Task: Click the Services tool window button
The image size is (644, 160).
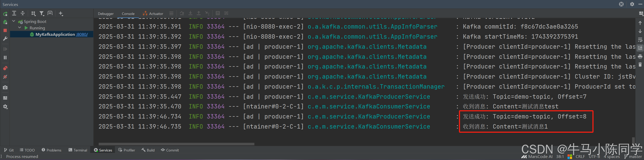Action: pyautogui.click(x=103, y=150)
